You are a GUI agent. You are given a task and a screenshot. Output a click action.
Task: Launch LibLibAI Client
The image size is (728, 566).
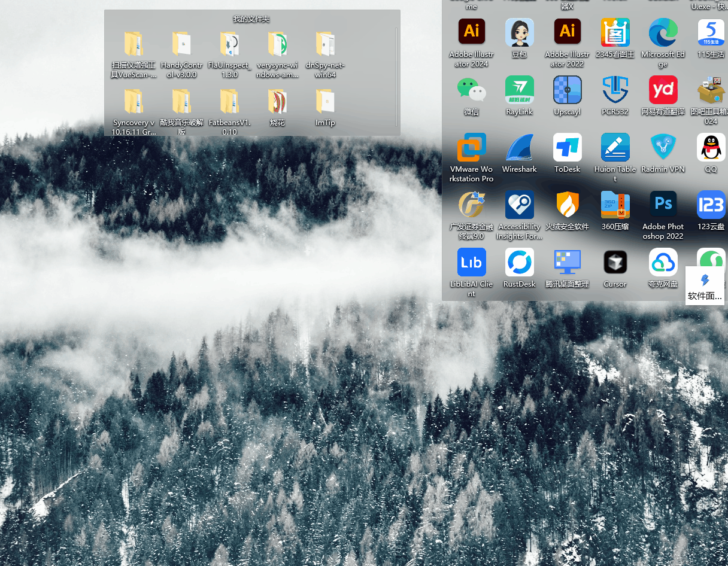pyautogui.click(x=472, y=273)
